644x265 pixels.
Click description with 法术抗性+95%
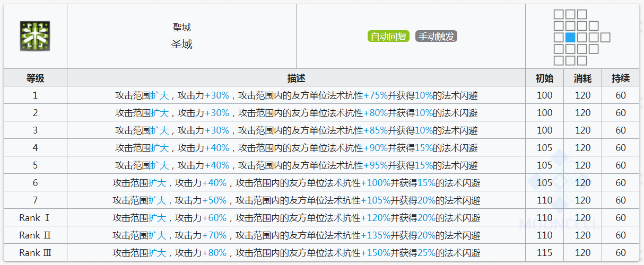coord(296,165)
